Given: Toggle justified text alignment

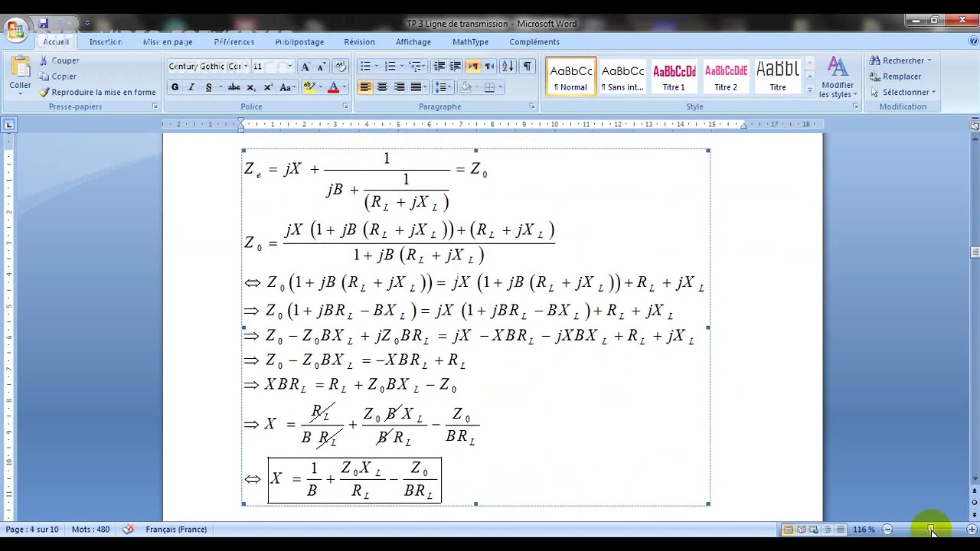Looking at the screenshot, I should pyautogui.click(x=416, y=87).
